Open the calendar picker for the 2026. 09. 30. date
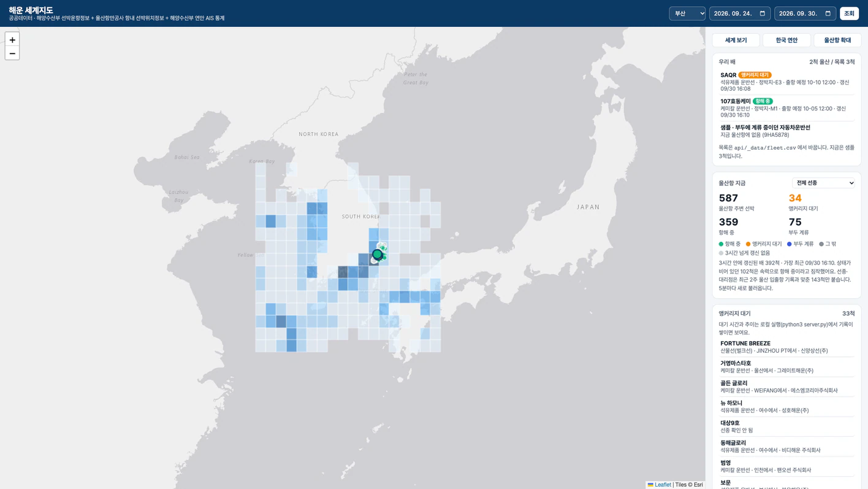Viewport: 868px width, 489px height. [x=828, y=13]
